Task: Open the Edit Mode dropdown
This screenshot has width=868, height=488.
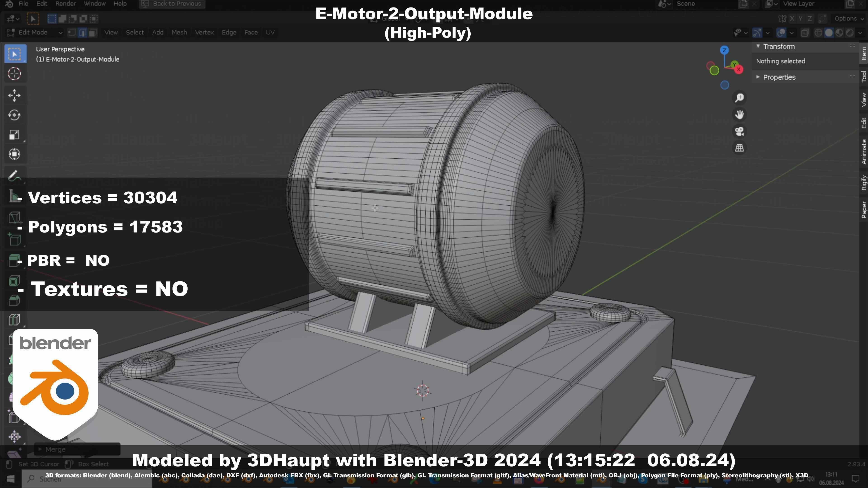Action: click(35, 32)
